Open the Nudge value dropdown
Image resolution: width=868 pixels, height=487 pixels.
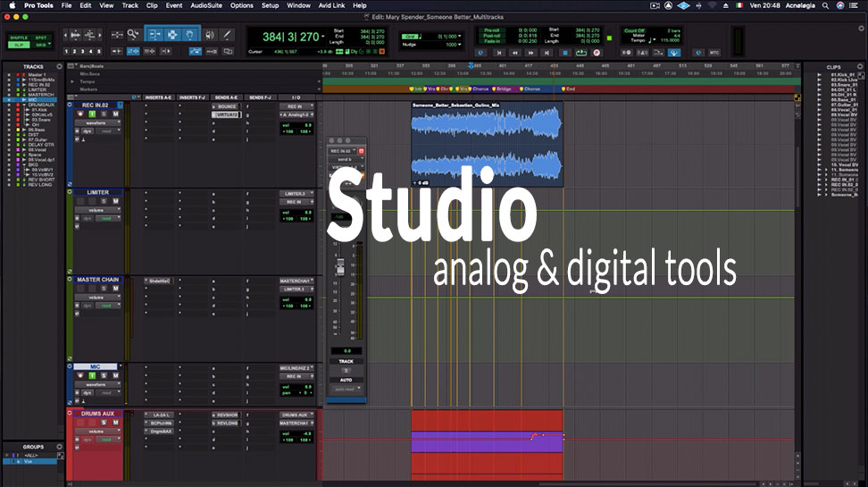click(x=460, y=45)
